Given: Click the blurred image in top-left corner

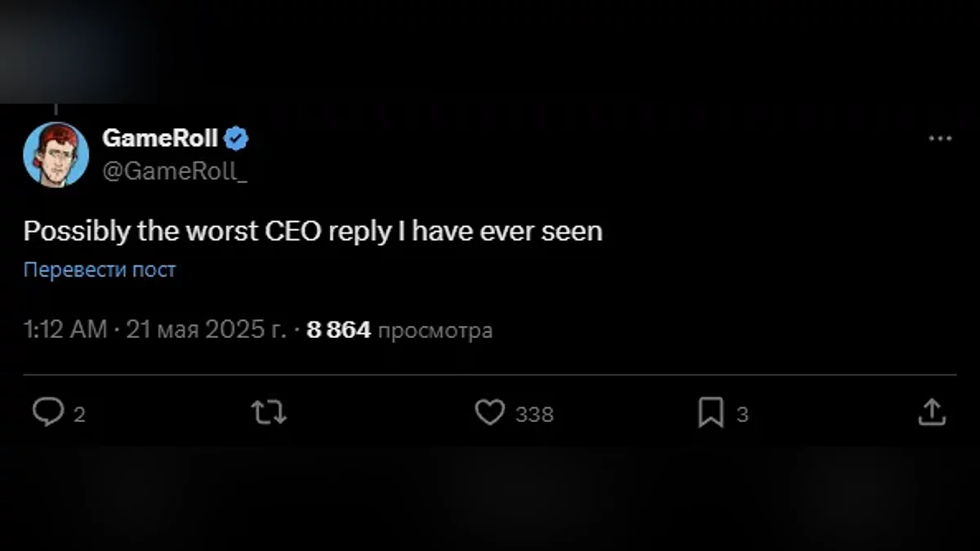Looking at the screenshot, I should coord(73,49).
